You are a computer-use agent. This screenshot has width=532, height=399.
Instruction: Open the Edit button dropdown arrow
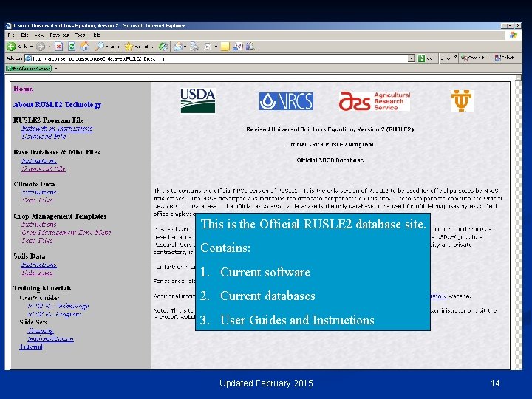coord(216,47)
